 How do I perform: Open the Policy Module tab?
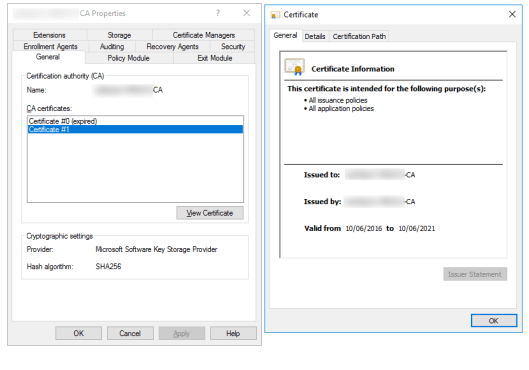(128, 58)
